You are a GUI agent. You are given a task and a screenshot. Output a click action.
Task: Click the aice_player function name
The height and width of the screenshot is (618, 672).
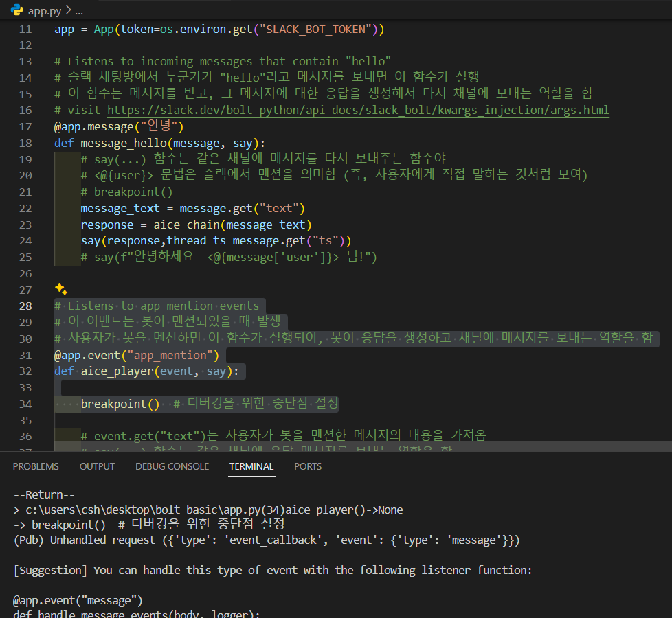pyautogui.click(x=117, y=371)
